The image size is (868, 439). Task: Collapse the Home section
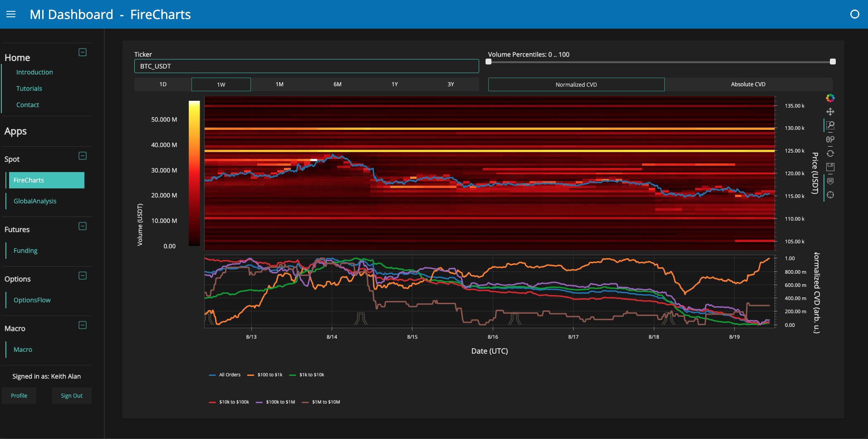click(x=83, y=52)
